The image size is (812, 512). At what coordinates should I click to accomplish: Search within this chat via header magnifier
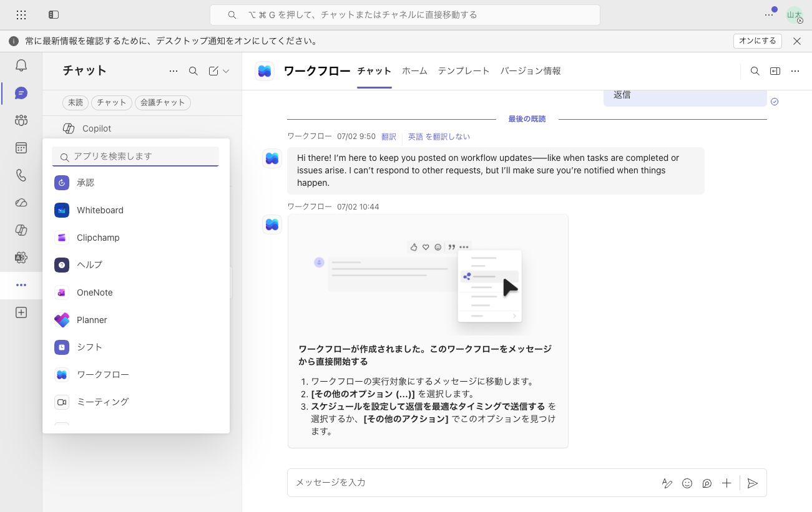click(x=755, y=71)
